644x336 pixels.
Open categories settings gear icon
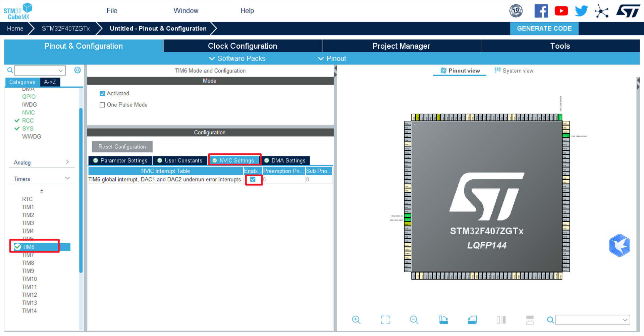click(77, 70)
